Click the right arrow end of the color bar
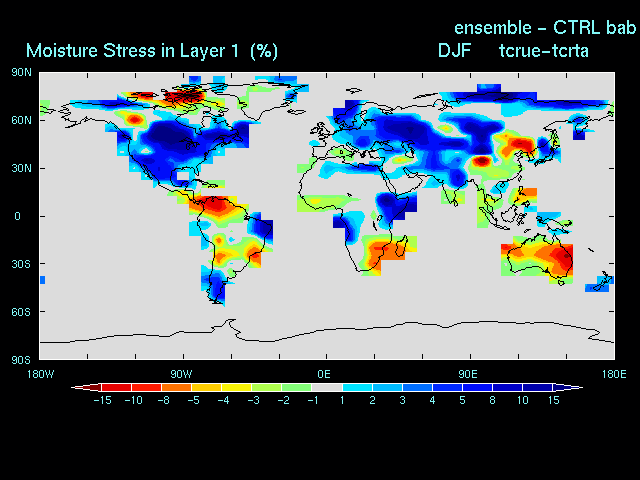Screen dimensions: 640x480 pos(575,386)
